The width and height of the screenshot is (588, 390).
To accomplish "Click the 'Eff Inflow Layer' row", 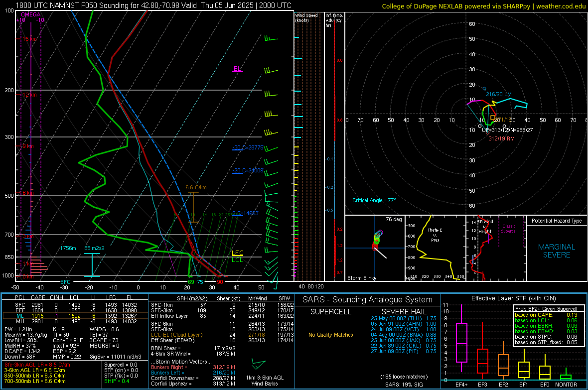I will pos(222,316).
